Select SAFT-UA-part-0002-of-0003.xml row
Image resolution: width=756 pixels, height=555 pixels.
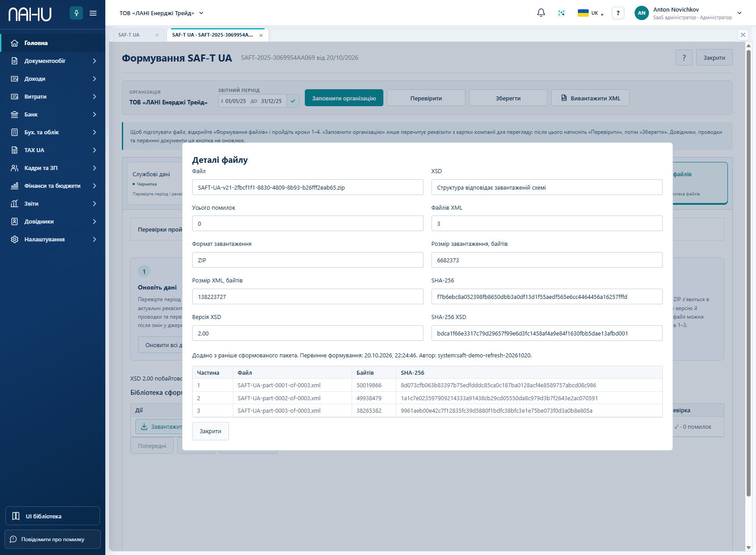(427, 398)
